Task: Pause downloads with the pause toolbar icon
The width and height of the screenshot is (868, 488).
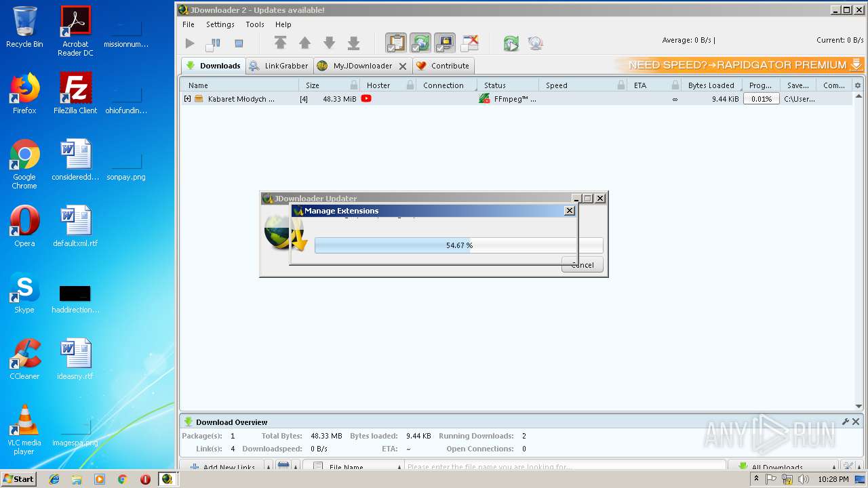Action: tap(214, 43)
